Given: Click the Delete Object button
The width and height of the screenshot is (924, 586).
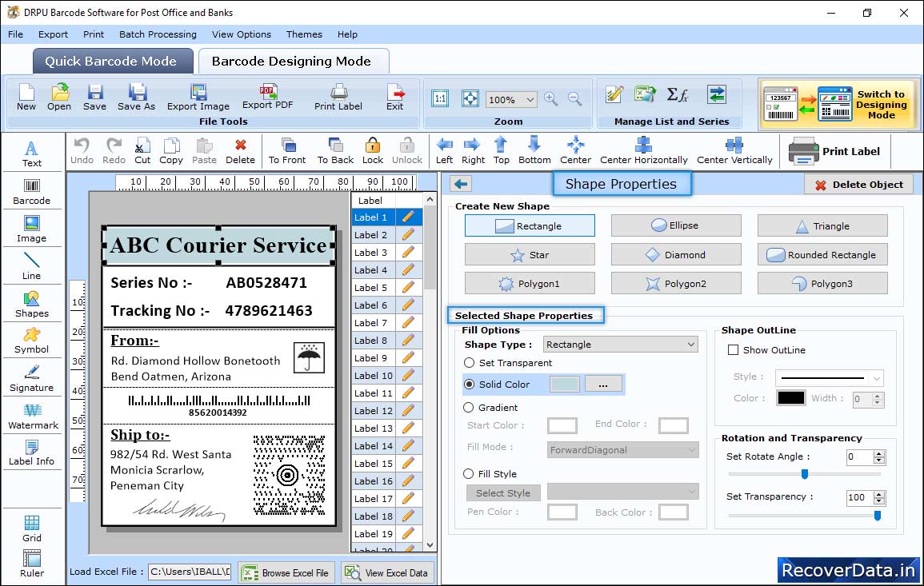Looking at the screenshot, I should click(858, 185).
